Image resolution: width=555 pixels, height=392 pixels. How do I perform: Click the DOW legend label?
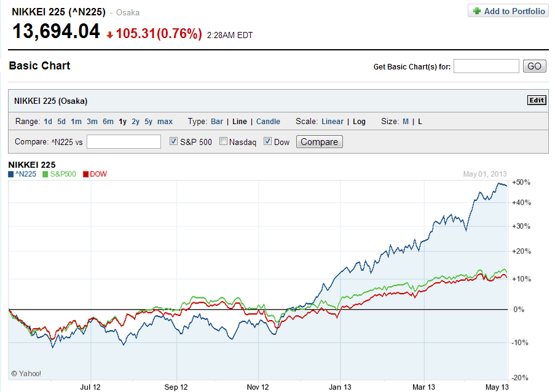[x=98, y=174]
